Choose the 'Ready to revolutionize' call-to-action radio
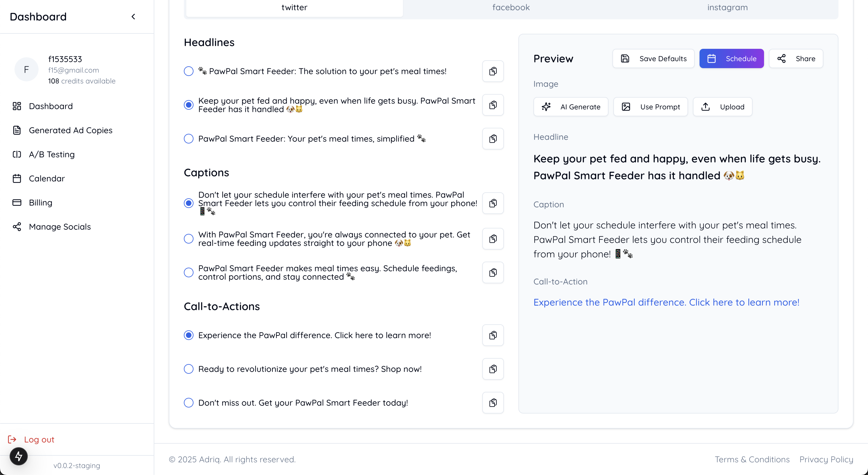This screenshot has width=868, height=475. [x=189, y=369]
